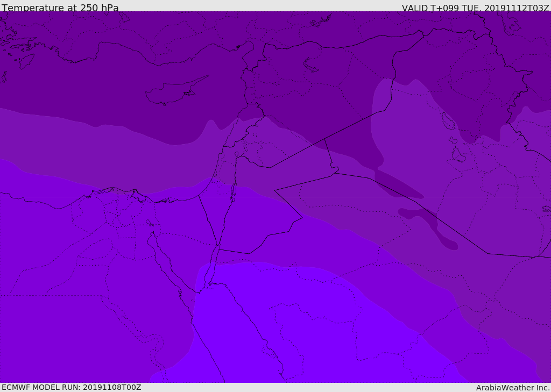Click the 'VALID T+099 TUE. 20191112T03Z' label
The width and height of the screenshot is (551, 392).
point(476,8)
